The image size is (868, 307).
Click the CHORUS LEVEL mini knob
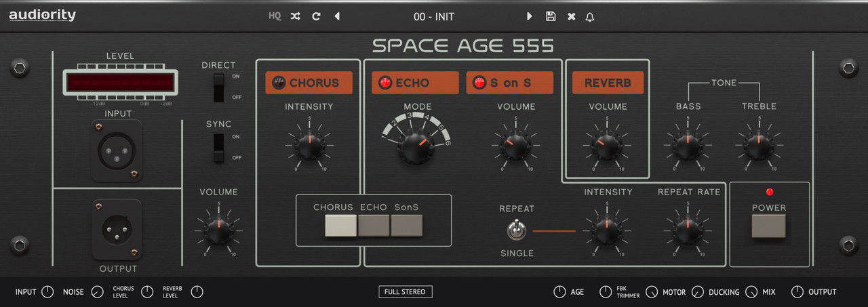pos(147,292)
